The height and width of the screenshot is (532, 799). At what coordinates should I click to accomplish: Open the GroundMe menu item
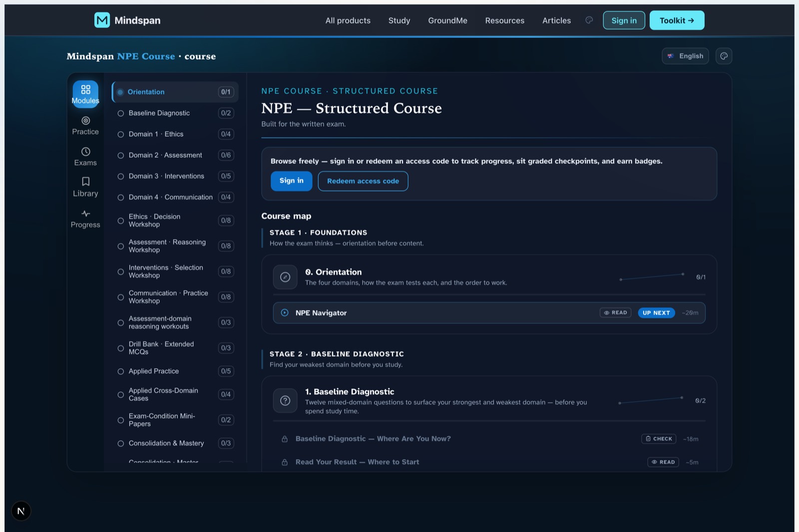point(447,20)
